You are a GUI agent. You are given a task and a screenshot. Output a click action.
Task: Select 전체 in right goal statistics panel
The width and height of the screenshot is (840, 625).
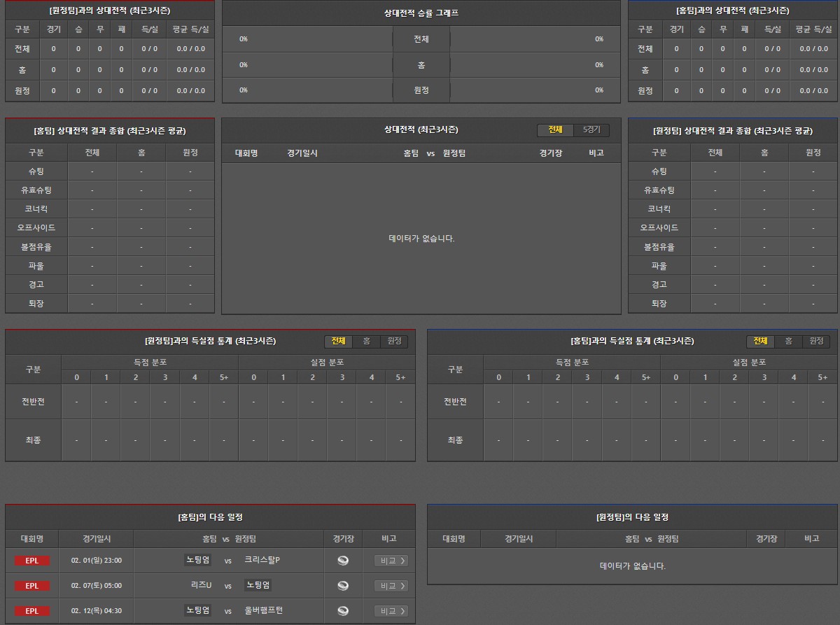(x=760, y=341)
